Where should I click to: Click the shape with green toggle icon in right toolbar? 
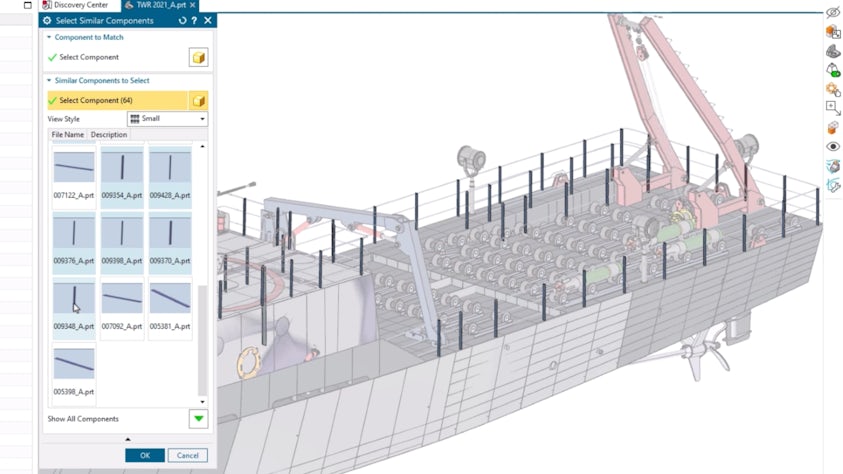[833, 70]
